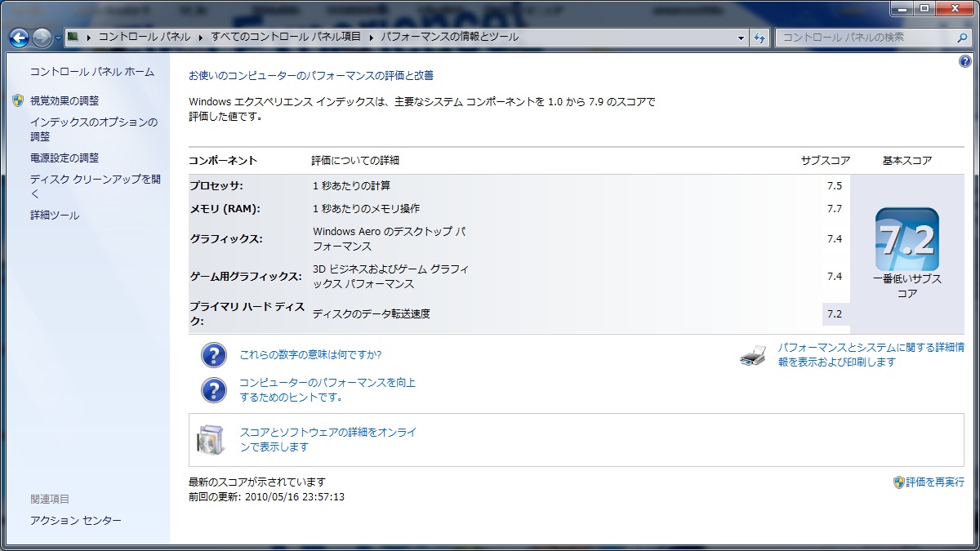The image size is (980, 551).
Task: Open 視覚効果の調整 link
Action: coord(65,100)
